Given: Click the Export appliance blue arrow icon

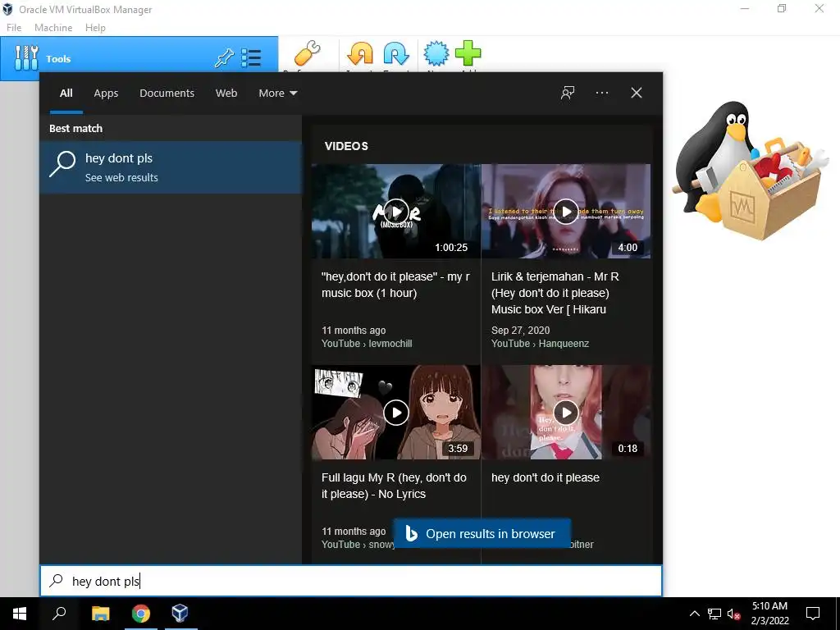Looking at the screenshot, I should [x=396, y=53].
